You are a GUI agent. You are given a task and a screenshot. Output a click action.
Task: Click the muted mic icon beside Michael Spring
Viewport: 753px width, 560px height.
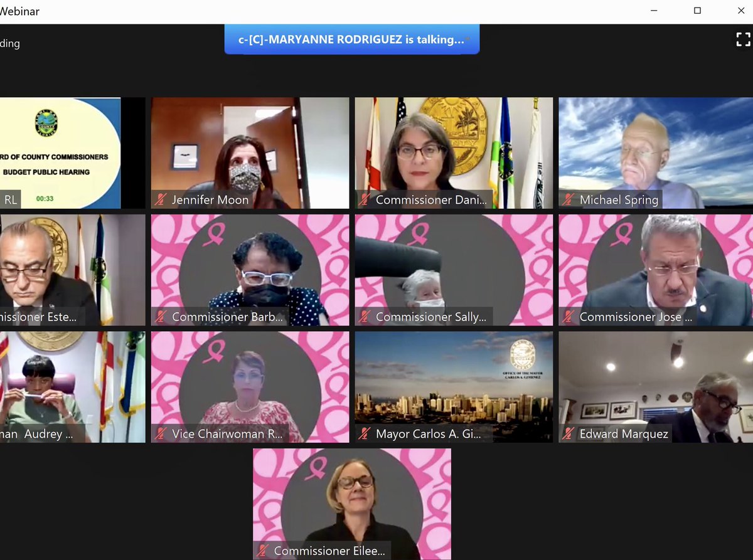pyautogui.click(x=569, y=200)
